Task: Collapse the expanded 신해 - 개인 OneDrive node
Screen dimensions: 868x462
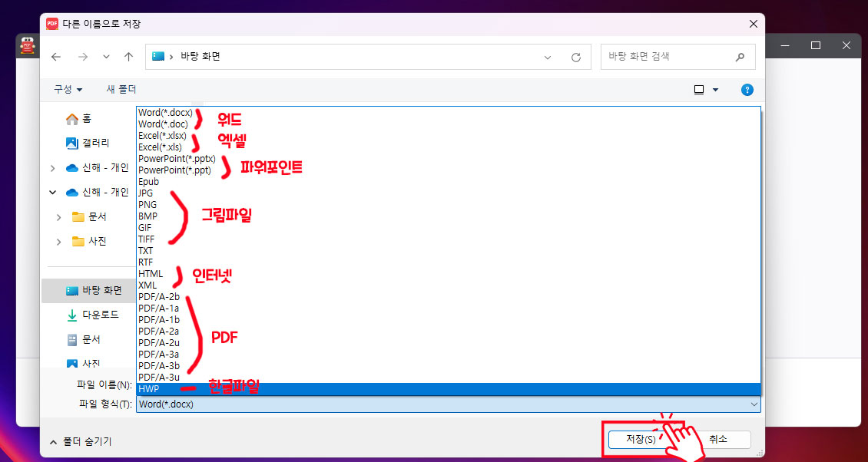Action: (x=52, y=193)
